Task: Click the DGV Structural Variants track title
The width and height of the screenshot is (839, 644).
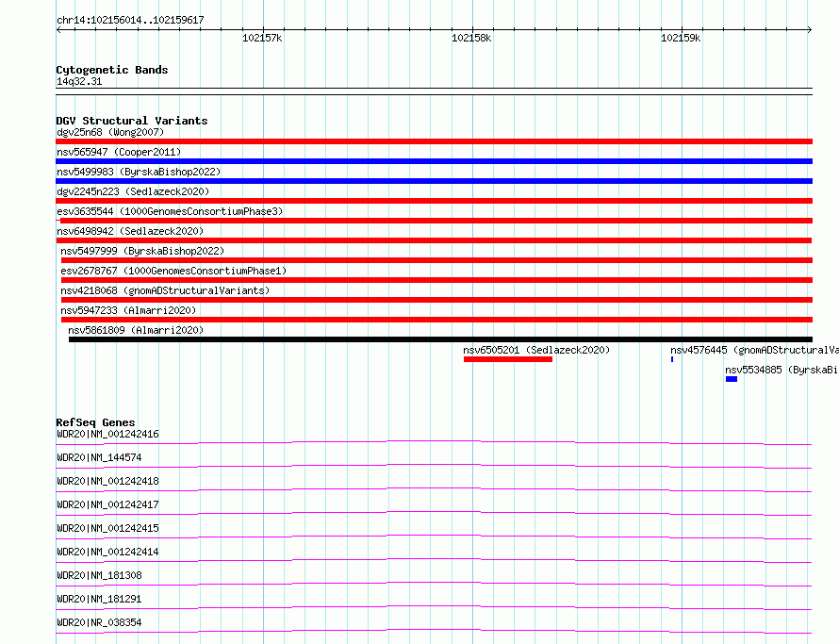Action: [x=132, y=121]
